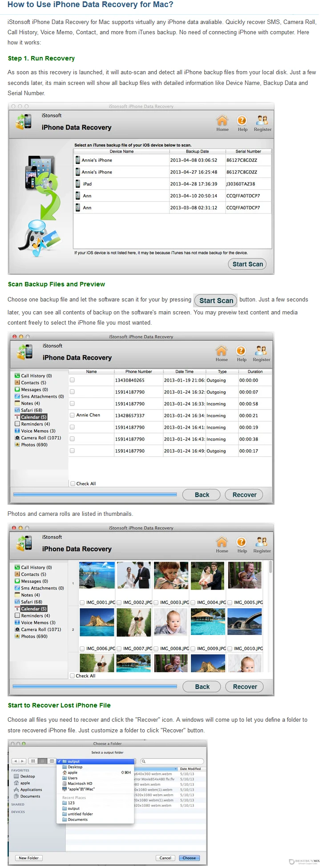Open Help in the photo thumbnails window
Screen dimensions: 323x868
point(242,545)
